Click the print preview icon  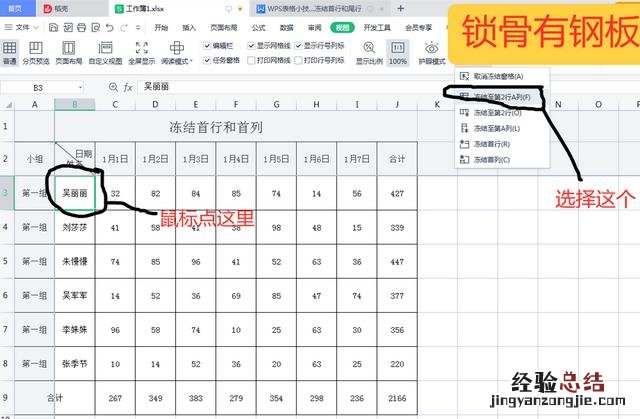tap(96, 27)
